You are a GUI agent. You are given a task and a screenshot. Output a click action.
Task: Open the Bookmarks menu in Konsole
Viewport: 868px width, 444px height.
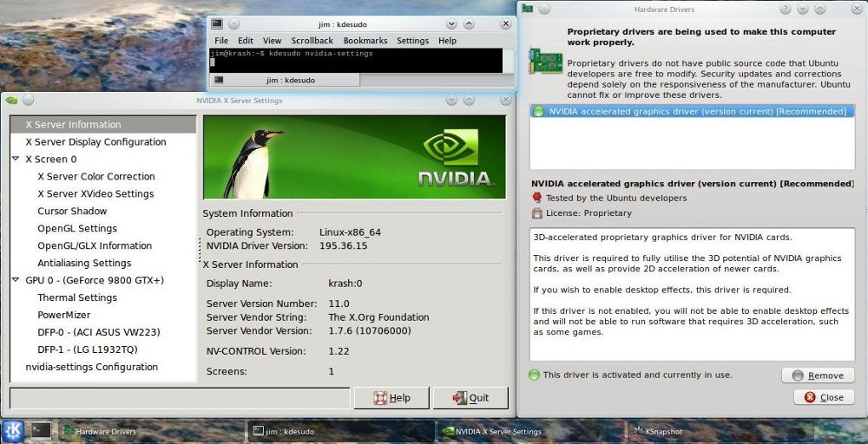365,41
